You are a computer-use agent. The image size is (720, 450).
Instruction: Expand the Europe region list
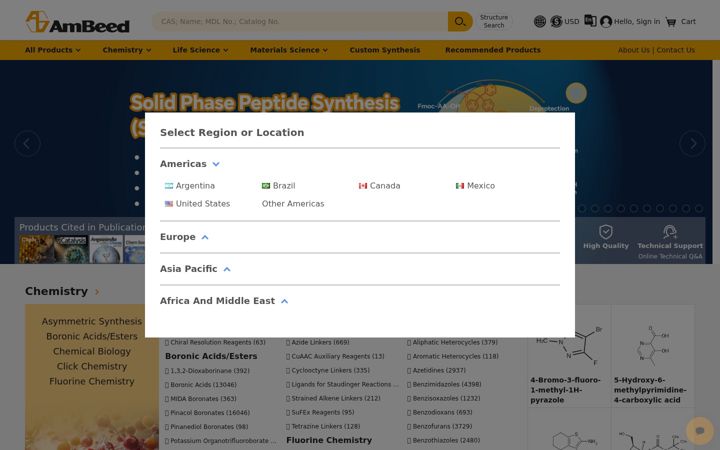pos(205,237)
